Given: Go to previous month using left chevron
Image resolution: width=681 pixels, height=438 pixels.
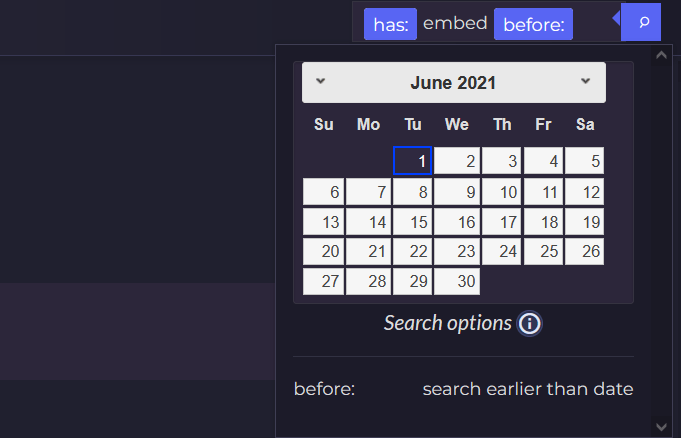Looking at the screenshot, I should [321, 81].
